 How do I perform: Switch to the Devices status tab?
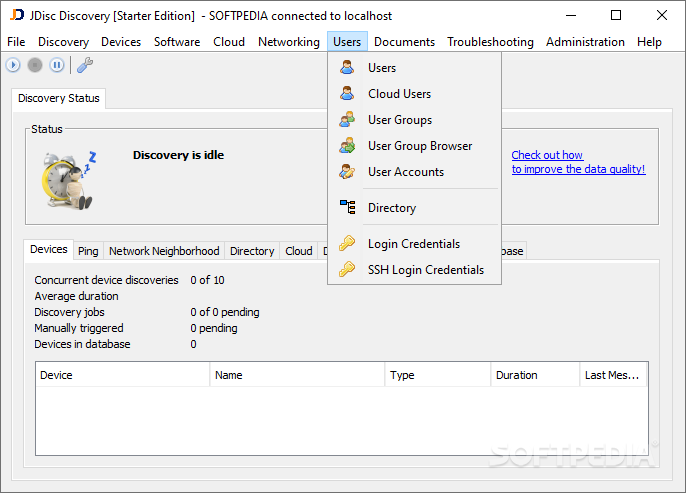[49, 249]
